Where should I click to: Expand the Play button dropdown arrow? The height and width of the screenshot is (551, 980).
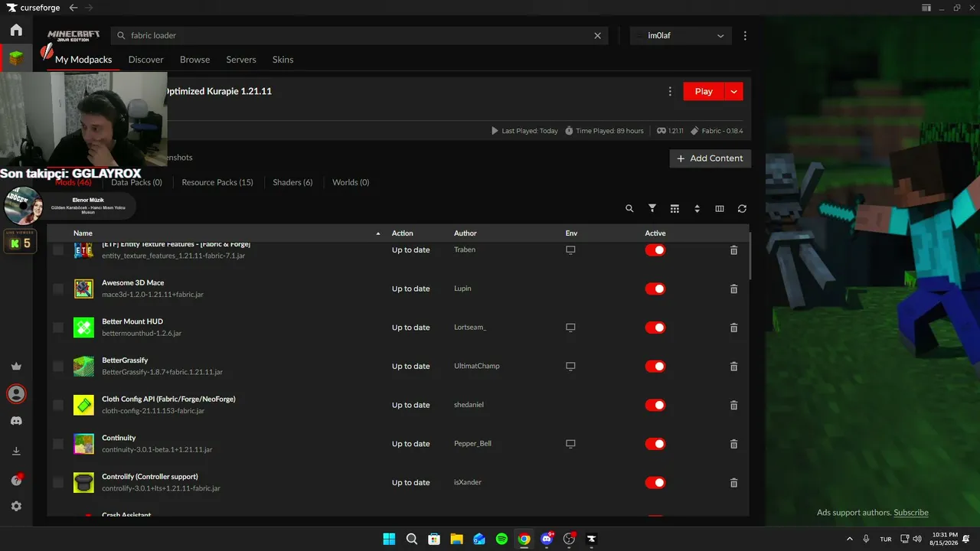tap(733, 91)
